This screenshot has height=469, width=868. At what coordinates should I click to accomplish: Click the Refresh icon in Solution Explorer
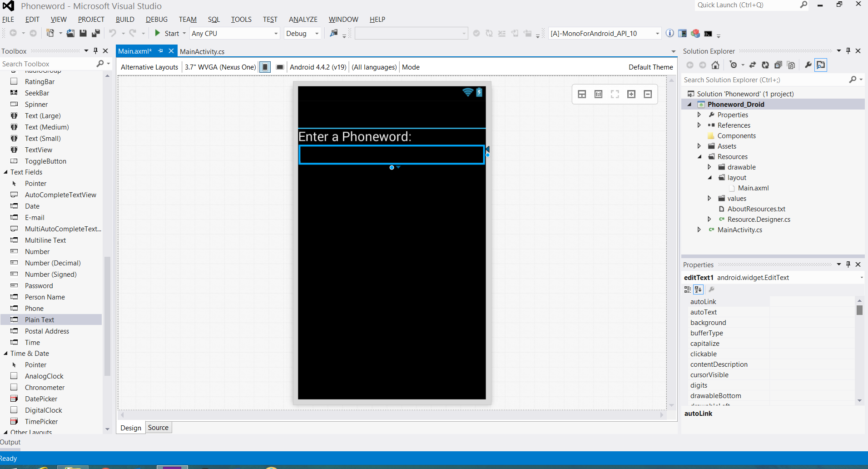765,65
